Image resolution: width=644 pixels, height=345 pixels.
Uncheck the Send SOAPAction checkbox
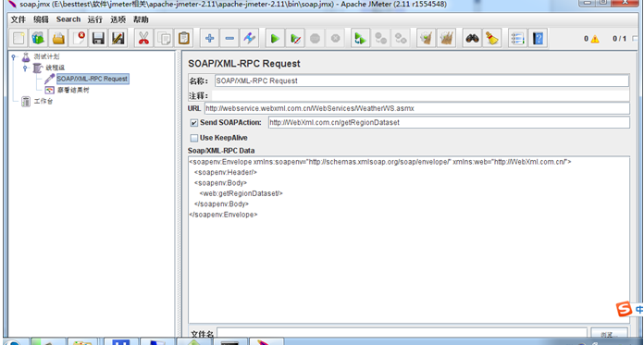(x=194, y=123)
